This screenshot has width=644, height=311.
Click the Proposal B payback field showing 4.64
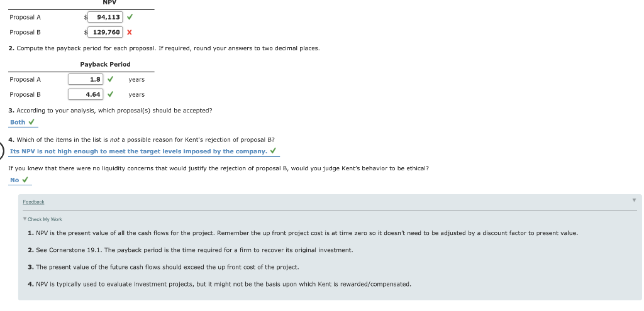point(86,94)
